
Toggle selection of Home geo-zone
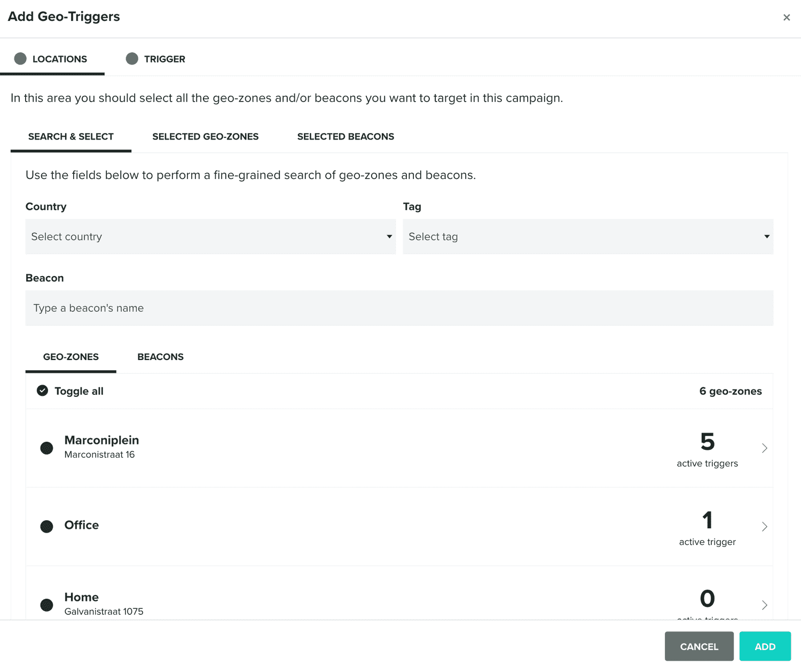[x=47, y=605]
